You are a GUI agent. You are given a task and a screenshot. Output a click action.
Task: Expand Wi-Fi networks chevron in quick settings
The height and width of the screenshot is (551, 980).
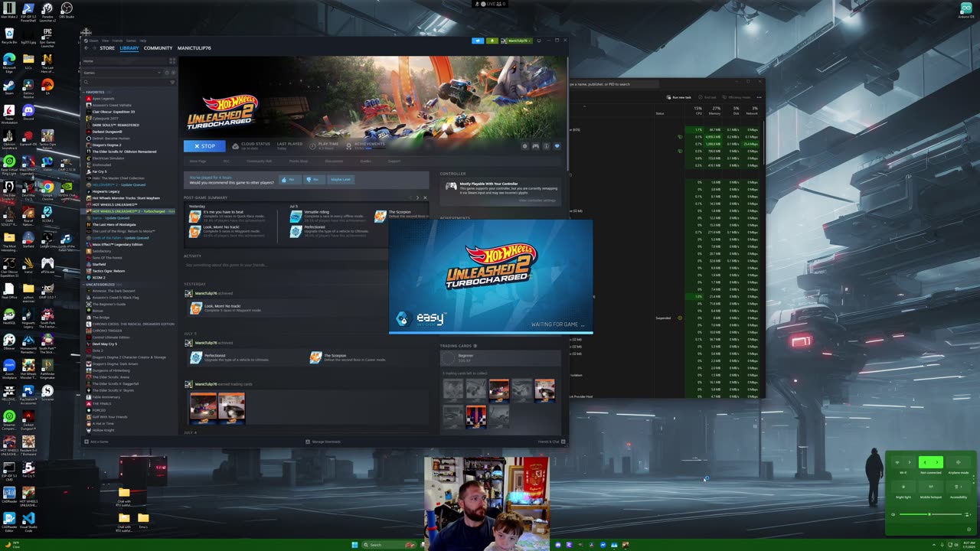coord(910,462)
